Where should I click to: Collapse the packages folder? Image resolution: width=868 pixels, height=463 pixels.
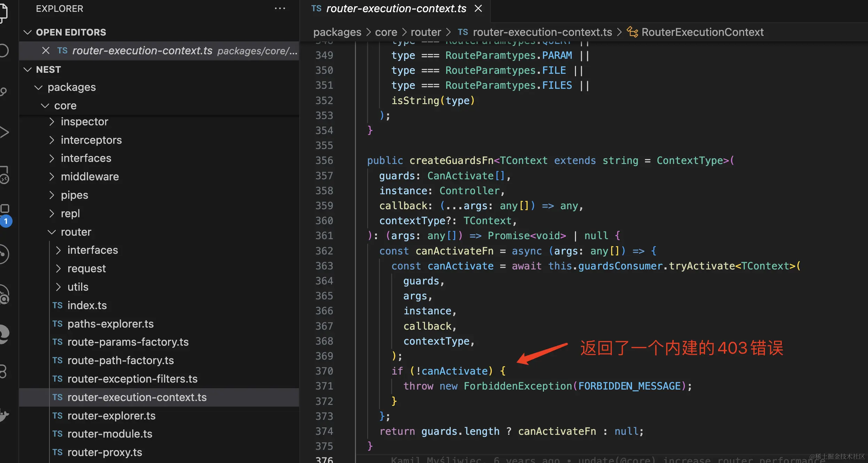pos(39,87)
